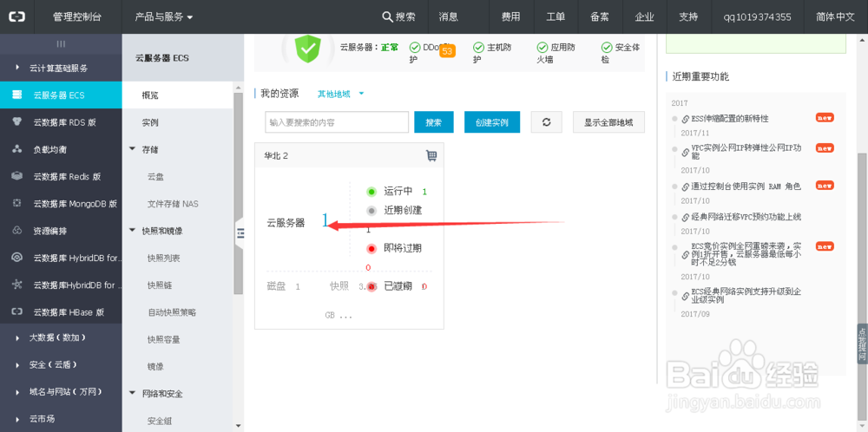Click the refresh icon button
868x432 pixels.
coord(546,122)
